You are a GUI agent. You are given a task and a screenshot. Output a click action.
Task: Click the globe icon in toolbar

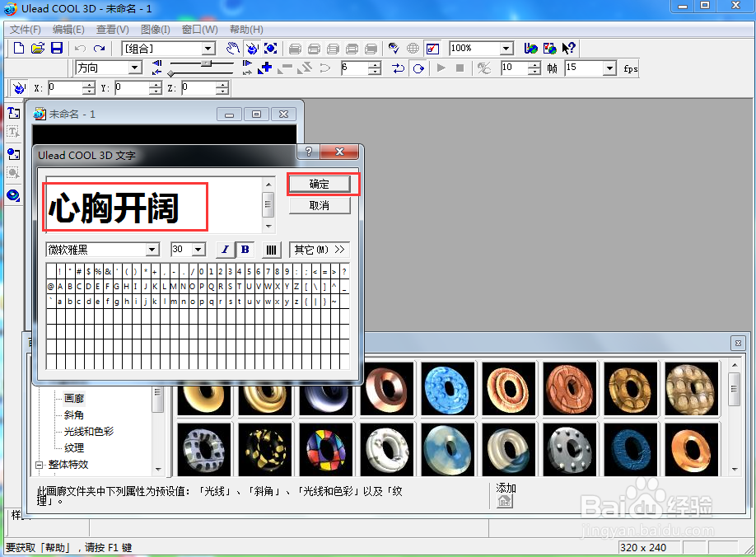[413, 49]
